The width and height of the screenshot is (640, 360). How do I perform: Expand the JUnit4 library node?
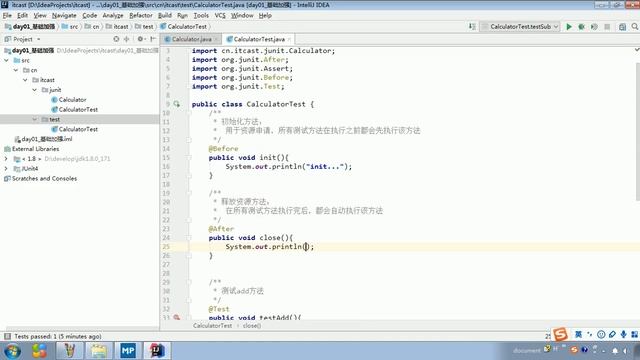click(7, 169)
